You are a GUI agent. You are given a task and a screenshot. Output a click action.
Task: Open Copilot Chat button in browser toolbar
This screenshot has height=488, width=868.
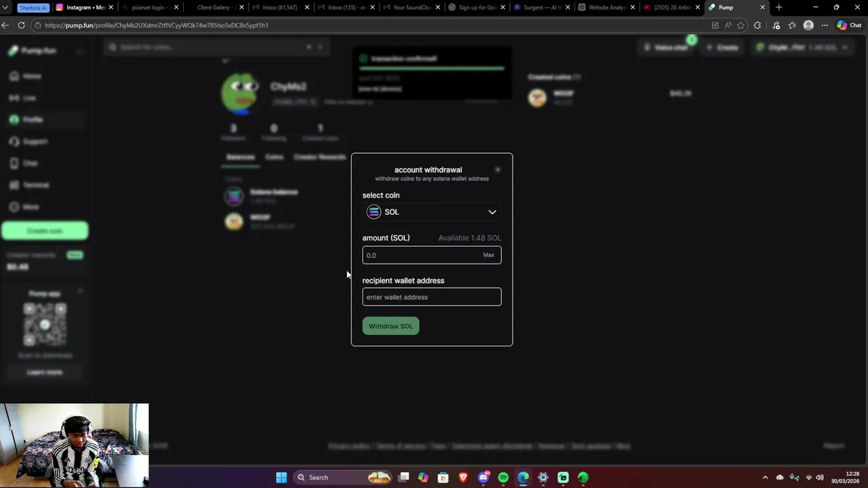click(850, 25)
